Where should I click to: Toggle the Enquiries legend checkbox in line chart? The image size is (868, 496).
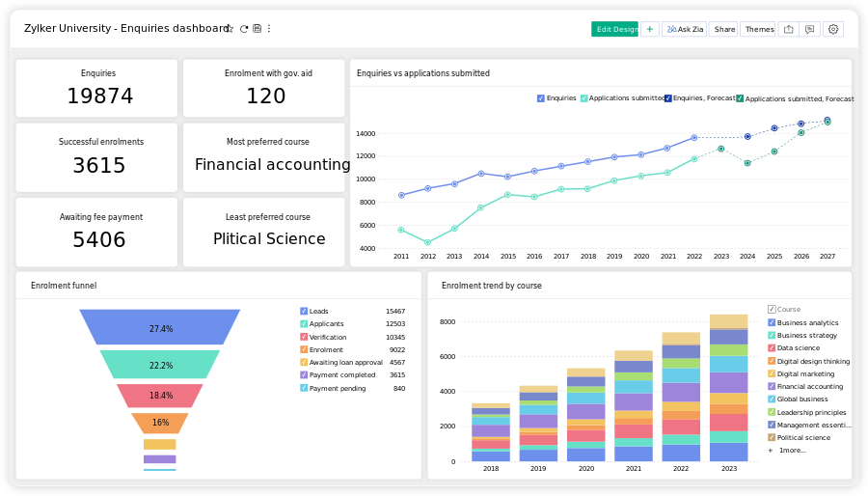point(541,98)
